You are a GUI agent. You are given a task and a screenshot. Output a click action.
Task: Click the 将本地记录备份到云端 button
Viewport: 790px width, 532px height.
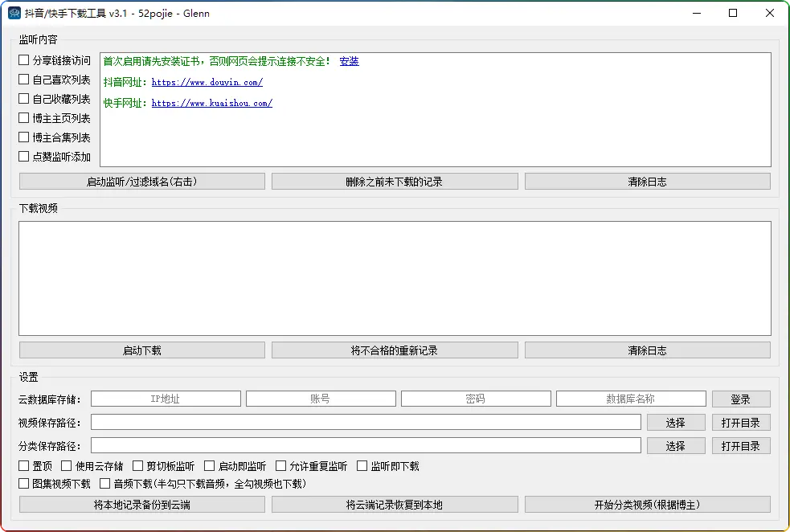click(142, 505)
